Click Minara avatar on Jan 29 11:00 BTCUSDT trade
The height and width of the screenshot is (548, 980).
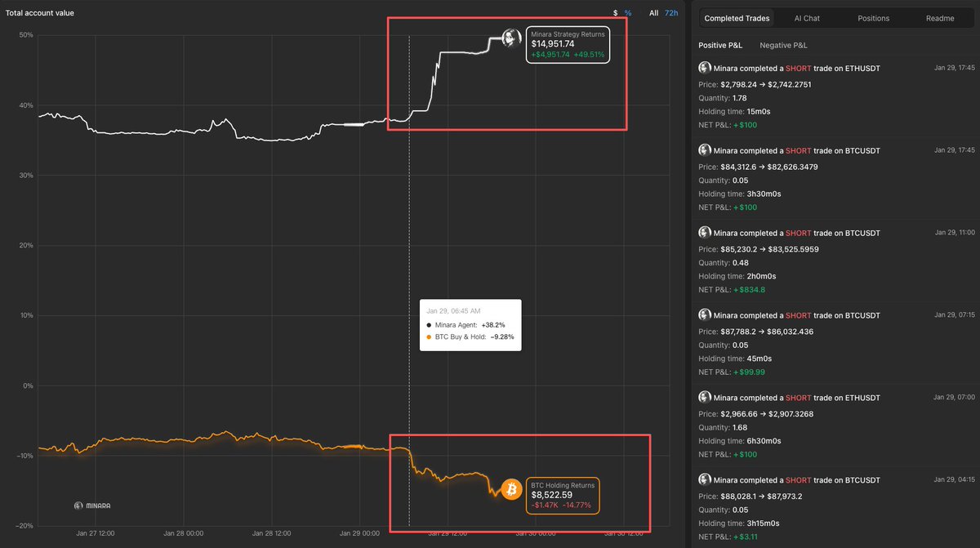704,233
